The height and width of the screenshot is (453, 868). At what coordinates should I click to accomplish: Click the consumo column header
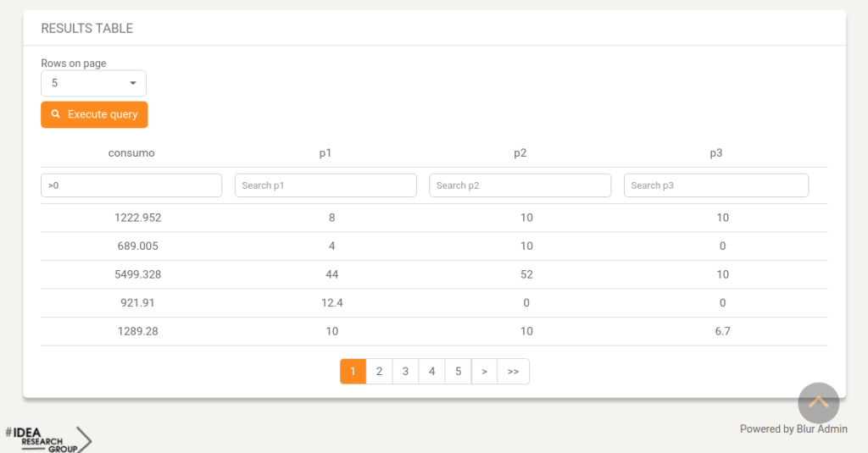point(131,153)
